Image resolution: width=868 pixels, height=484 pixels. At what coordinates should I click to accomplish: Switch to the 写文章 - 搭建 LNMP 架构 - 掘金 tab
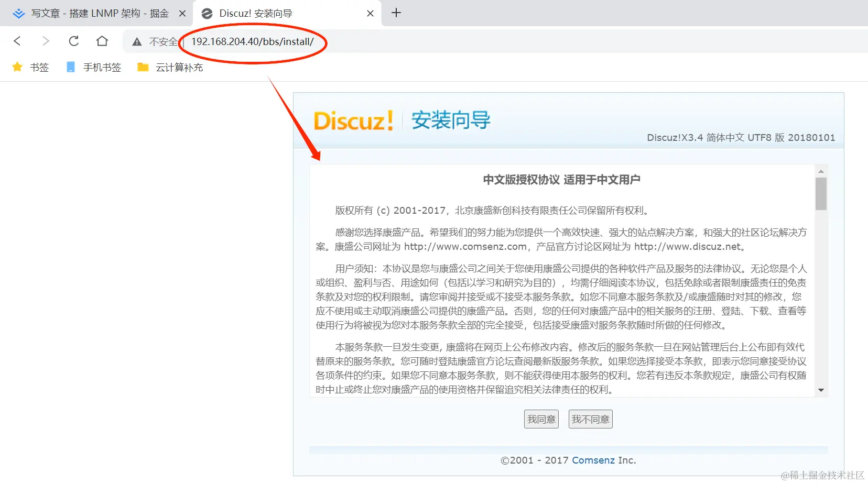coord(96,14)
